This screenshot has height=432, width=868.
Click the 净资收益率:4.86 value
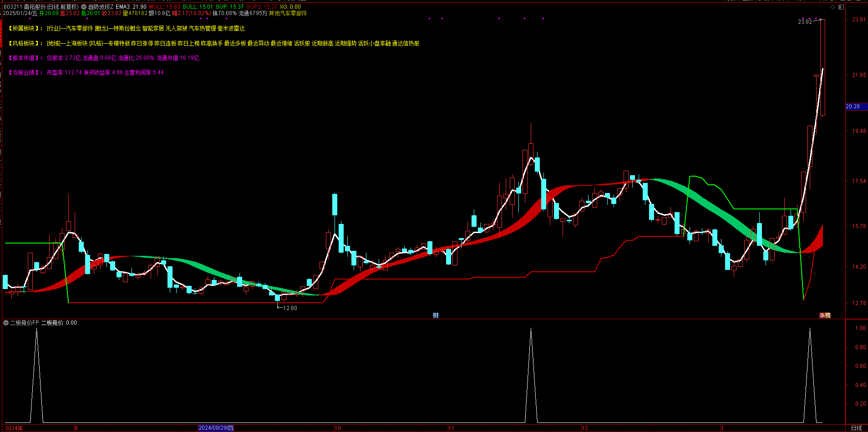[103, 72]
